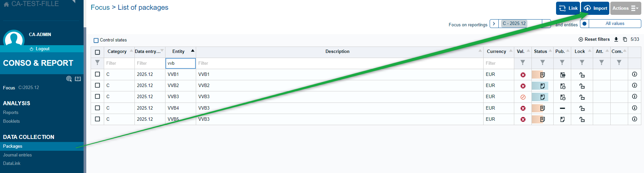Download the package list with the download icon
Image resolution: width=644 pixels, height=173 pixels.
tap(616, 39)
